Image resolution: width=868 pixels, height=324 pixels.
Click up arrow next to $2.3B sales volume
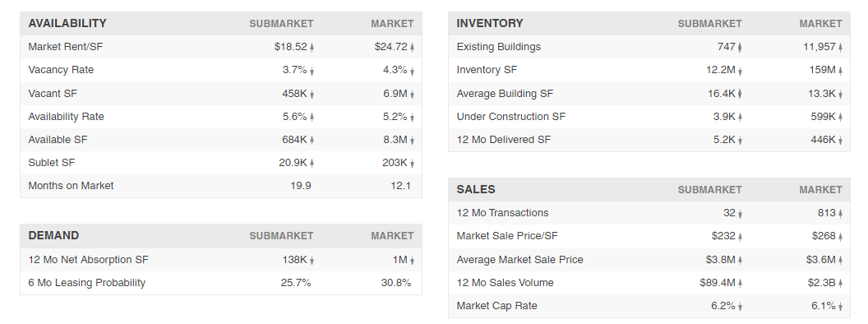click(840, 284)
